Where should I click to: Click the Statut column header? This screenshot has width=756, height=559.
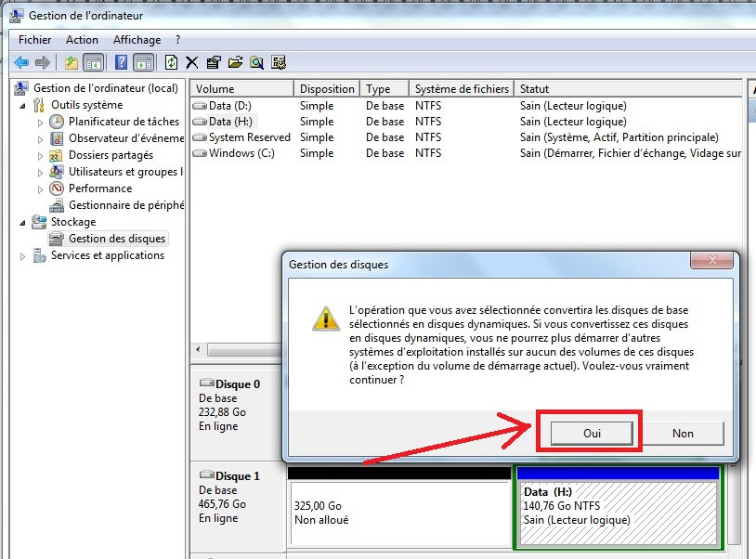628,89
